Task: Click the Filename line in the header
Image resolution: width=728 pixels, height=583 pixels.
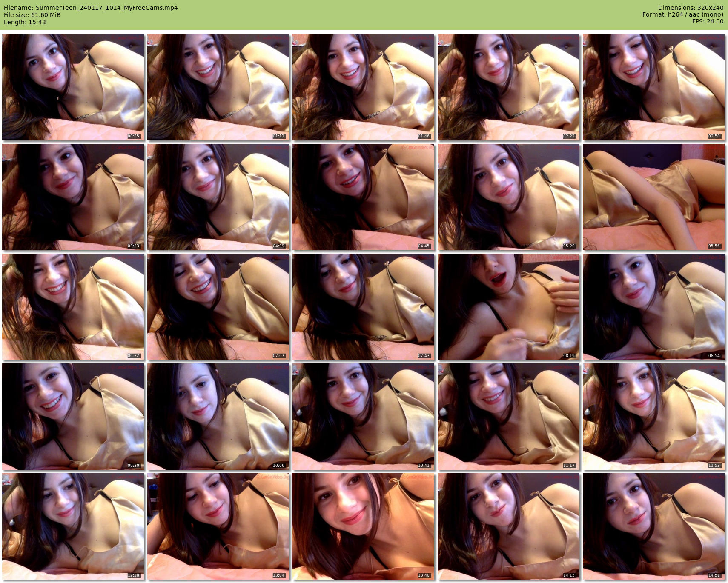Action: coord(91,8)
